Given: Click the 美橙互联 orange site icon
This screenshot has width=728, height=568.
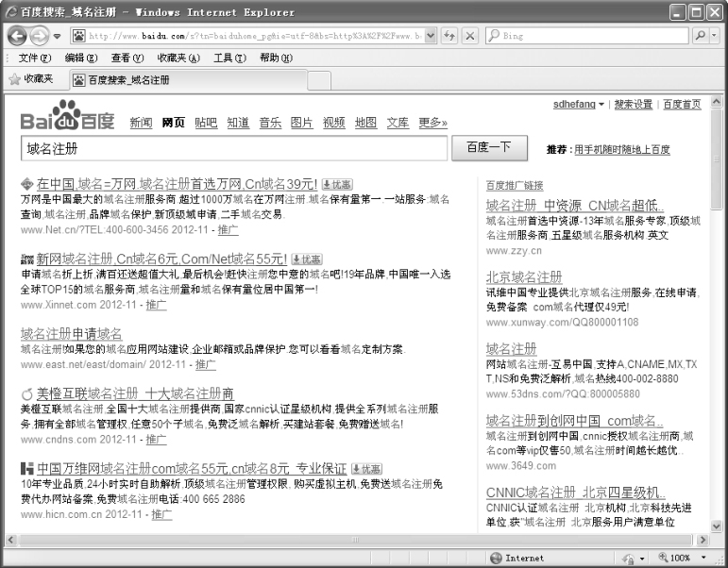Looking at the screenshot, I should pyautogui.click(x=27, y=394).
